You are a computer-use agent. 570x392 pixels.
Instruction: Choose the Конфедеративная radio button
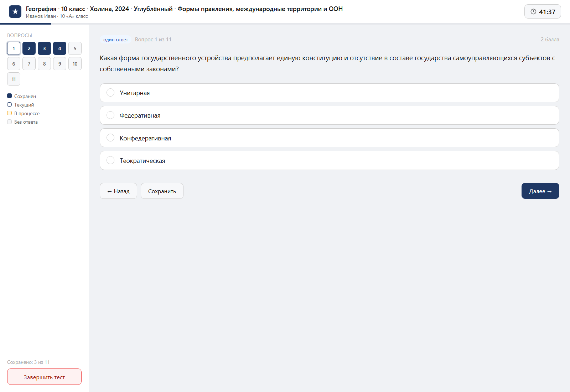(110, 138)
